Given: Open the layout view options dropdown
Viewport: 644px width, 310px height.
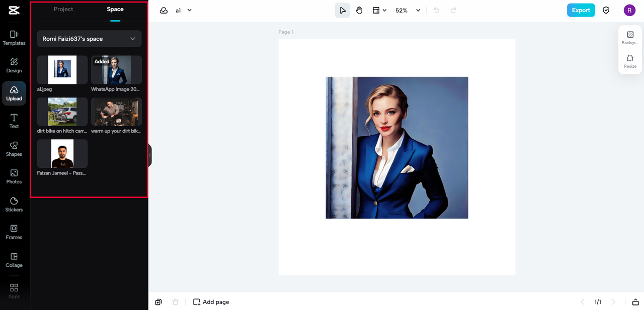Looking at the screenshot, I should [x=379, y=10].
